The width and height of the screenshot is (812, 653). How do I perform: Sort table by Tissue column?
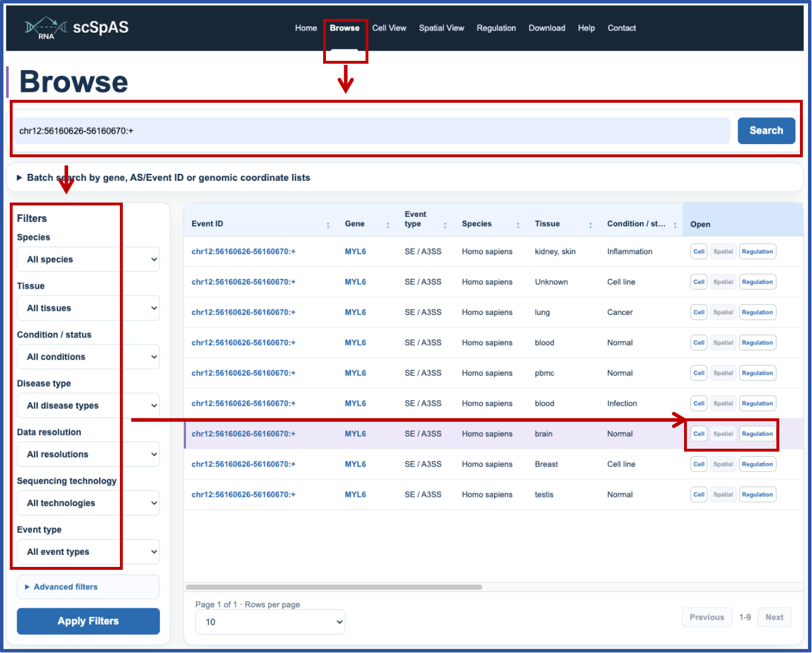coord(590,225)
